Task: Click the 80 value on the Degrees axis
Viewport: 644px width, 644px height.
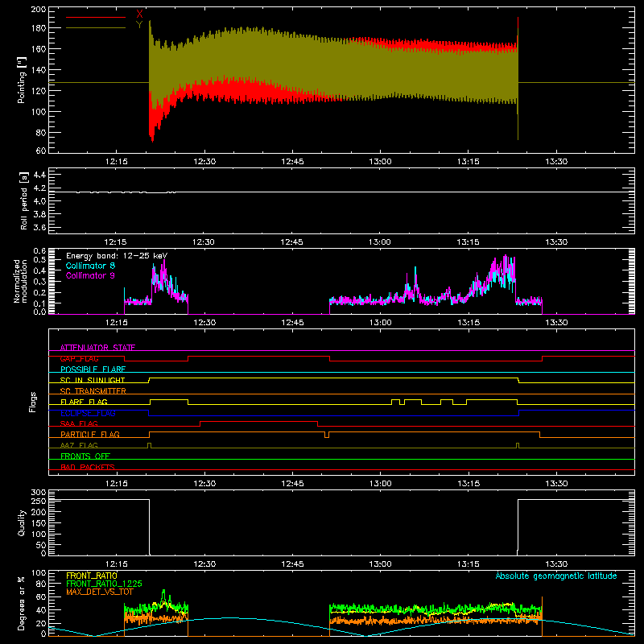Action: [41, 584]
